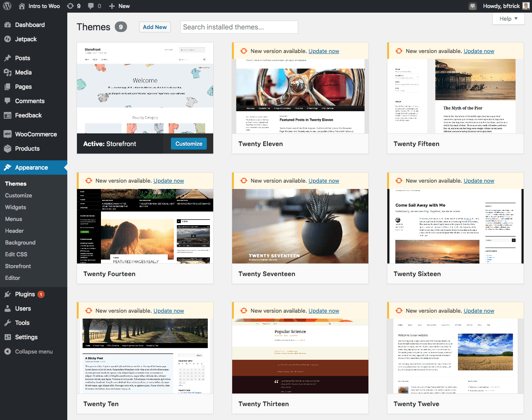Expand the New content menu
This screenshot has width=532, height=420.
[x=119, y=6]
